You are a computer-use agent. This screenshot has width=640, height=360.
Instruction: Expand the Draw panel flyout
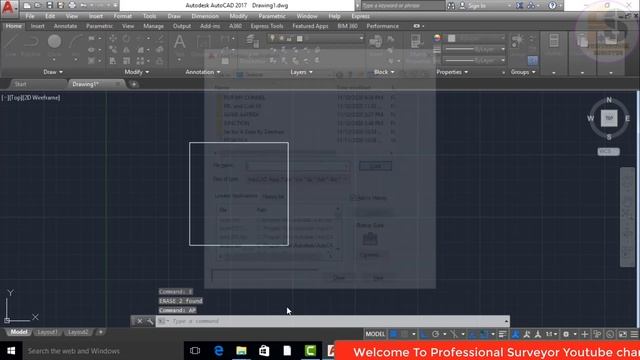53,72
